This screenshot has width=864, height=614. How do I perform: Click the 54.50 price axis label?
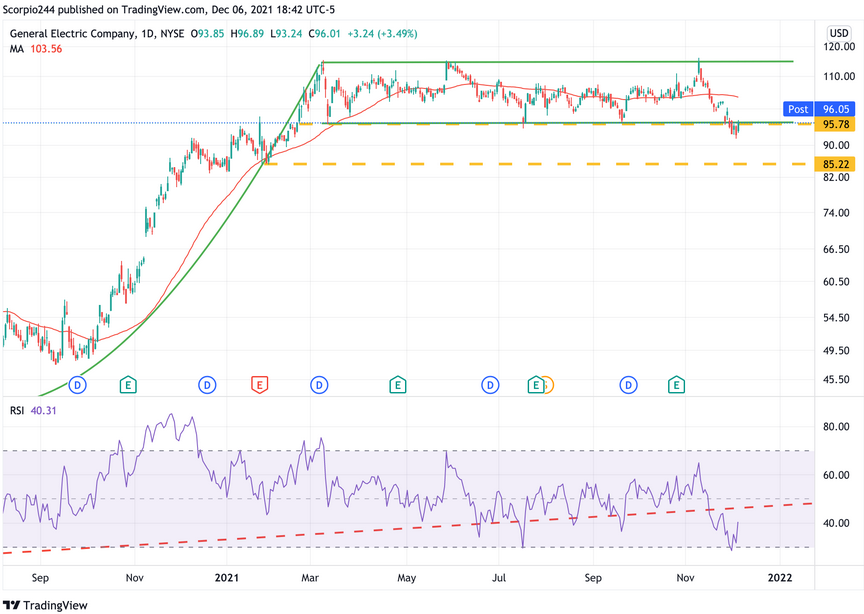(x=836, y=318)
